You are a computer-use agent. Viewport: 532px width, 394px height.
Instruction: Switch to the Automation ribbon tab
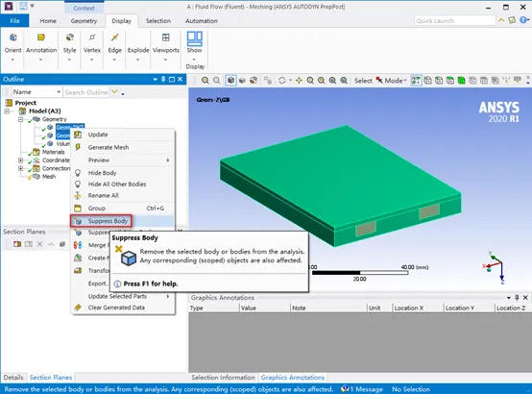(202, 21)
